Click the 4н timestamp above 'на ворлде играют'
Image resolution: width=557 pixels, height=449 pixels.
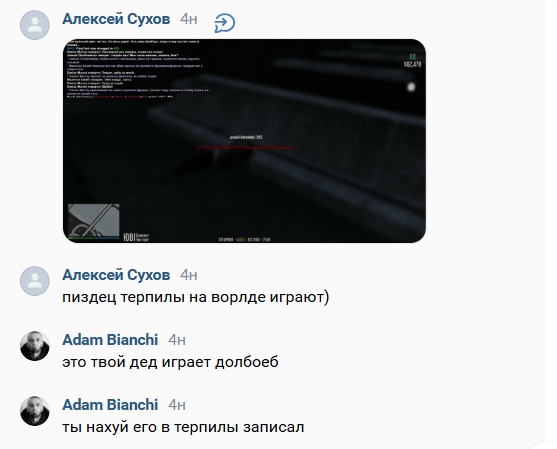pos(189,275)
